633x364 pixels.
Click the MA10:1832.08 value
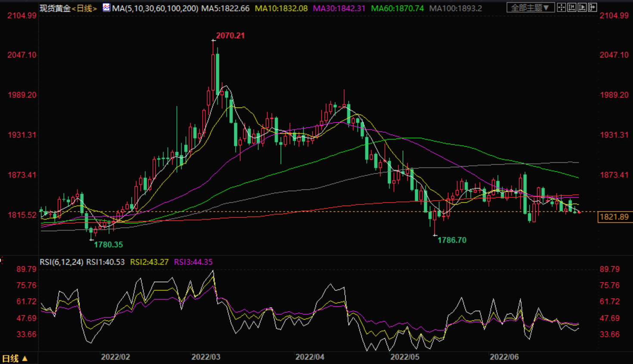pos(281,8)
